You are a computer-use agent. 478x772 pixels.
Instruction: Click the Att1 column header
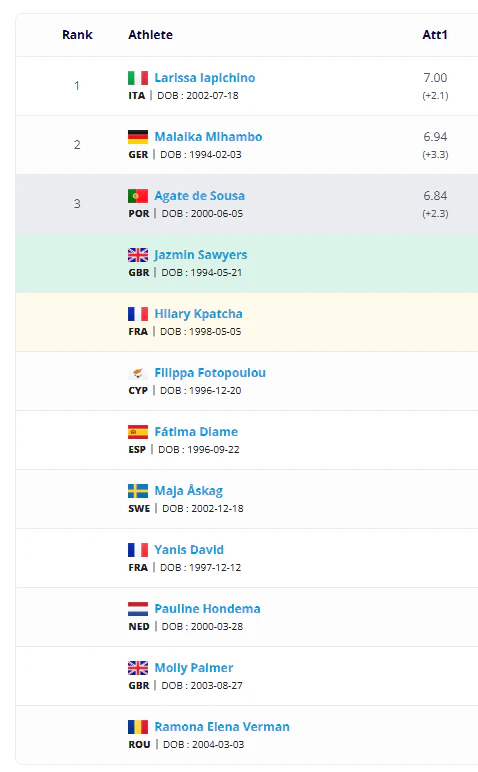coord(435,35)
